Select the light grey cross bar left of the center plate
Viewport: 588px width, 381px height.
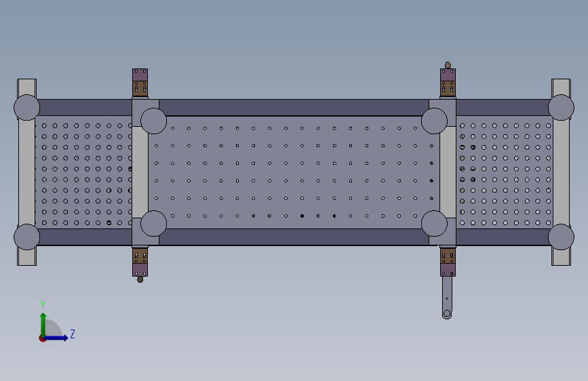tap(140, 172)
